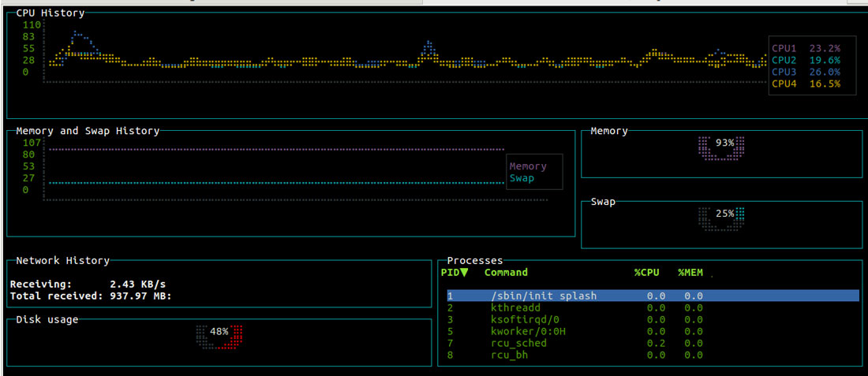Click the Swap entry in history legend
868x376 pixels.
point(522,178)
